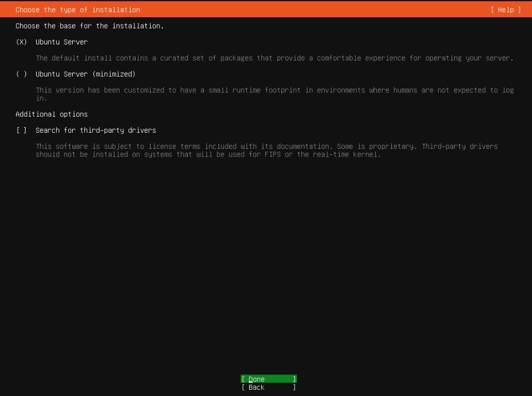Click the "Search for third-party drivers" label
Viewport: 532px width, 396px height.
coord(96,130)
